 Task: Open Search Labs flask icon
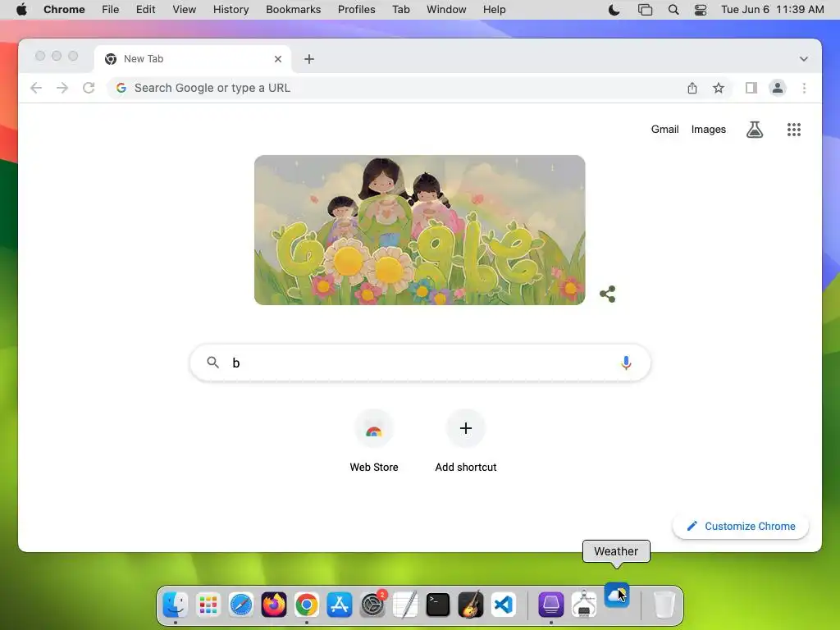(755, 129)
